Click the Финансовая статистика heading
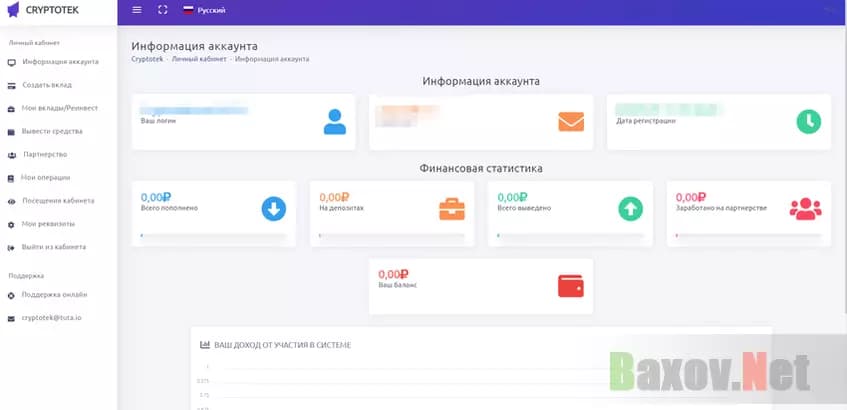 point(481,169)
